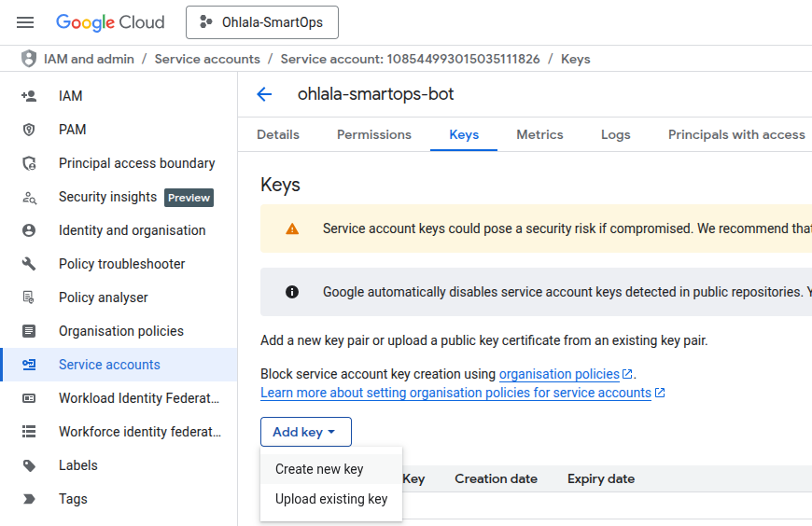Switch to the Logs tab

(x=616, y=134)
